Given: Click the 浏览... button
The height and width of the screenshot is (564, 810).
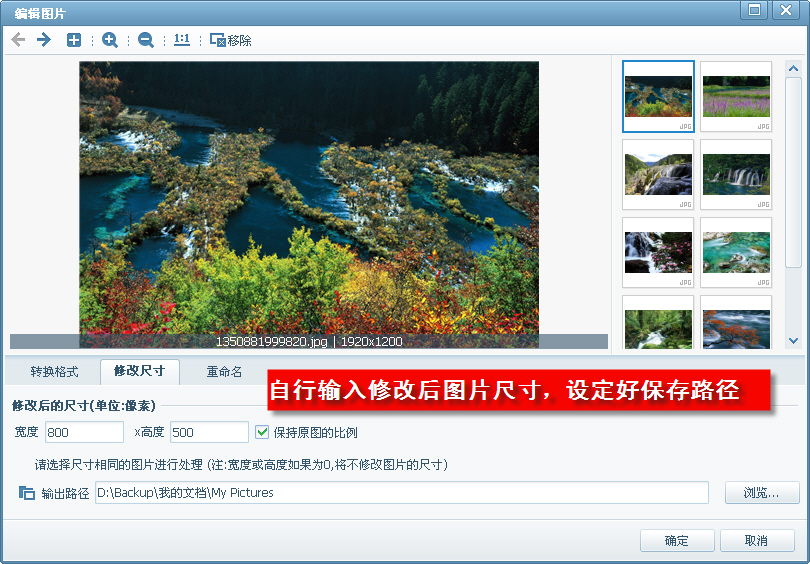Looking at the screenshot, I should pyautogui.click(x=762, y=493).
